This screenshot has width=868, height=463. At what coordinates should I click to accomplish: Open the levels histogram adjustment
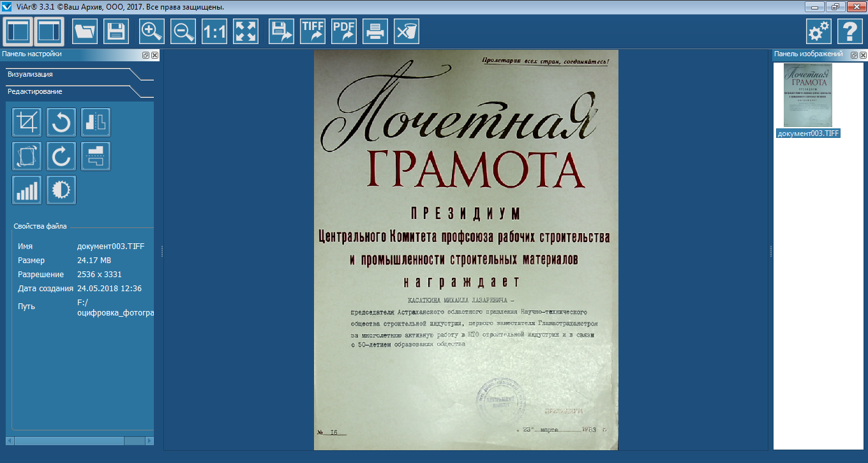27,190
